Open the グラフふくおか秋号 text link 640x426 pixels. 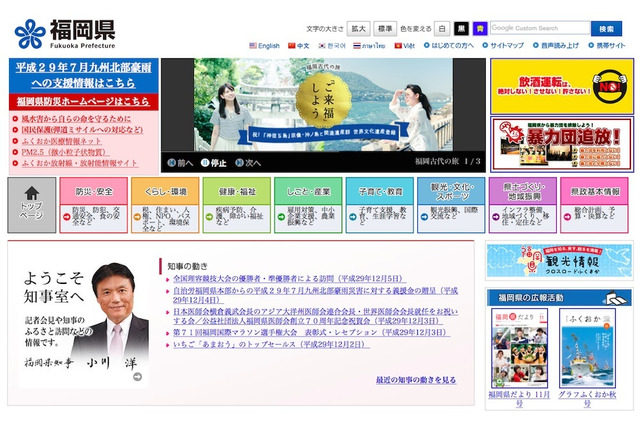point(587,399)
